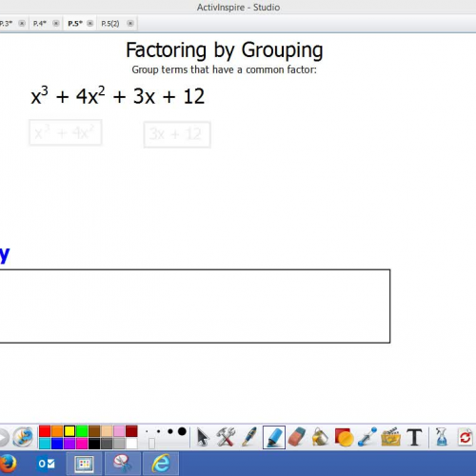Open the Snipping Tool taskbar icon

coord(123,464)
